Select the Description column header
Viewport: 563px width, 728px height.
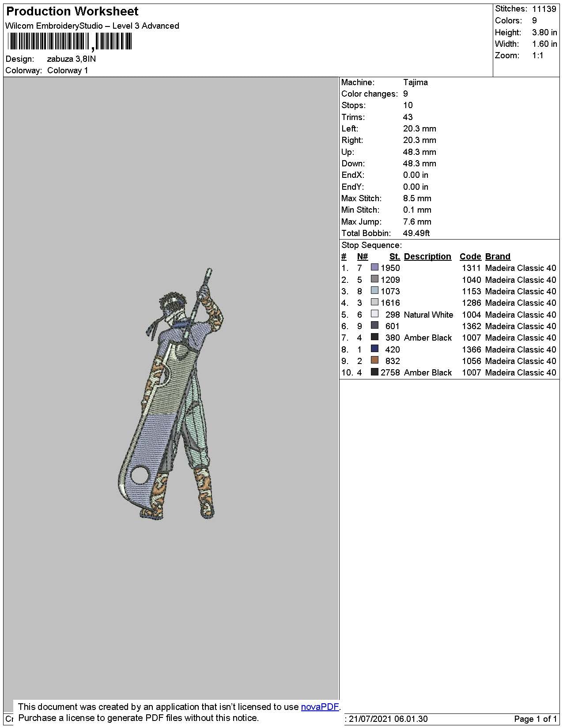point(427,256)
